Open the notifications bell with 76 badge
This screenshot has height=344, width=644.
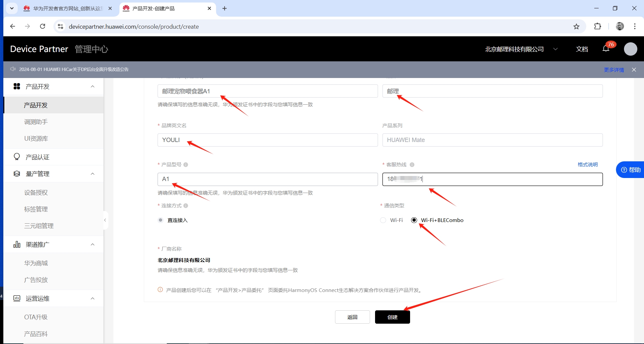tap(606, 49)
